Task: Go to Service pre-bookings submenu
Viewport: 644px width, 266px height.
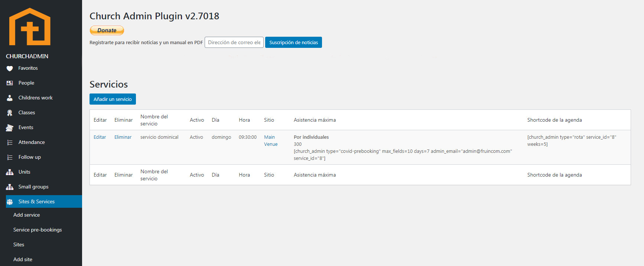Action: [38, 230]
